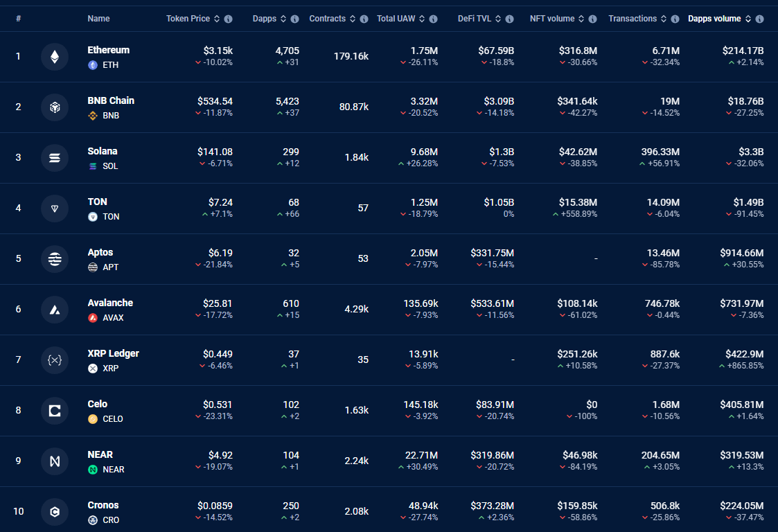Open the Transactions column info icon
Image resolution: width=778 pixels, height=532 pixels.
coord(675,19)
